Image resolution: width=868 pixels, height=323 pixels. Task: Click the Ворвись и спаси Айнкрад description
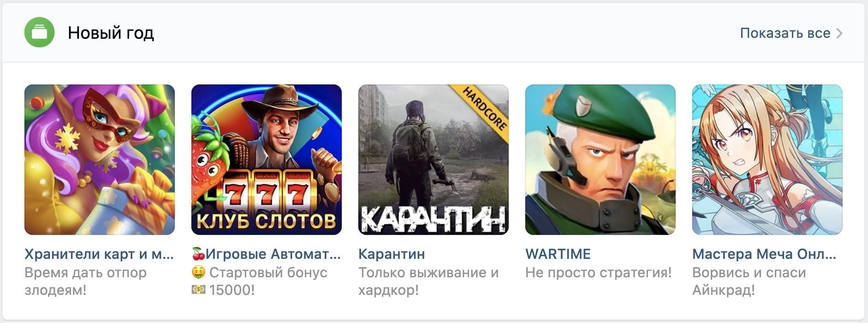[749, 281]
